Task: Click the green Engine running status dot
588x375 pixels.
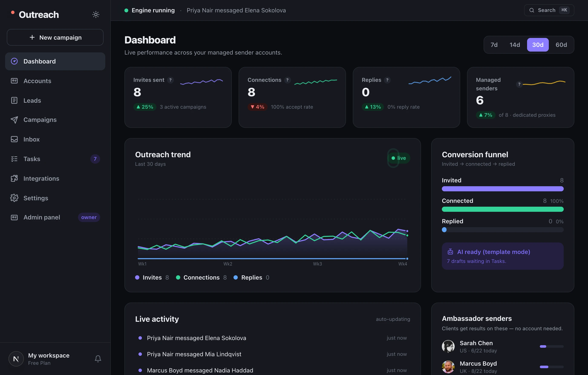Action: pos(126,10)
